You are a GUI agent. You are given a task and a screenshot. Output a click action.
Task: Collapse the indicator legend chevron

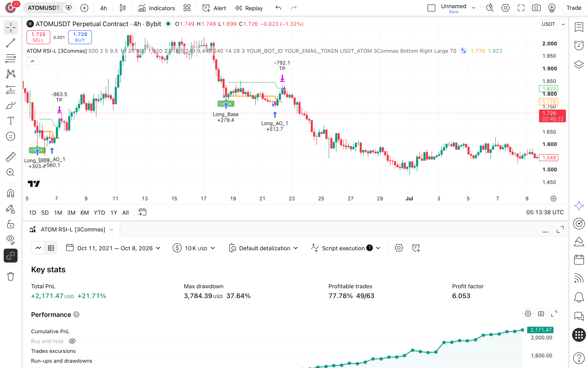[x=32, y=61]
